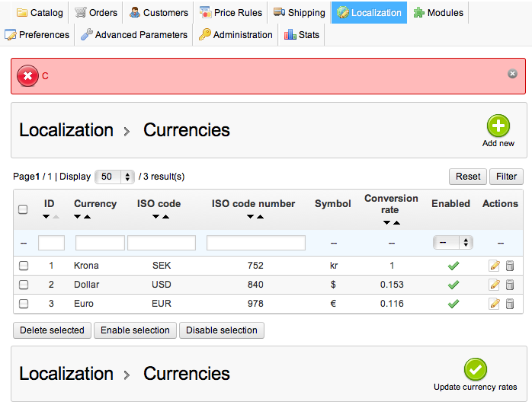Image resolution: width=532 pixels, height=405 pixels.
Task: Open the Administration tab
Action: (x=236, y=34)
